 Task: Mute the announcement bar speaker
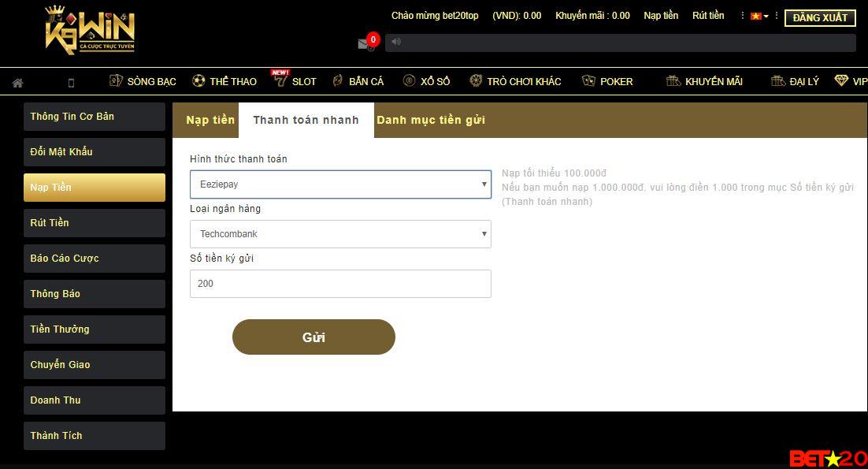point(395,42)
